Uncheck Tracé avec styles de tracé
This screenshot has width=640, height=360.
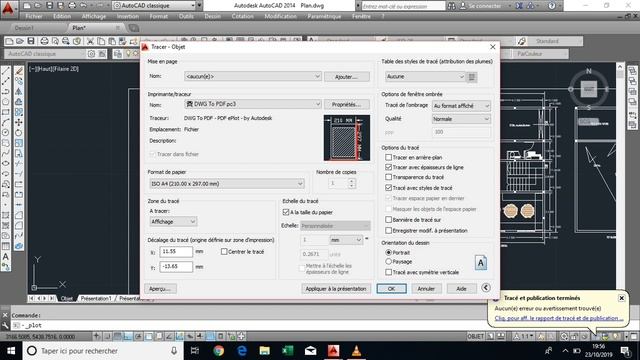(x=389, y=188)
